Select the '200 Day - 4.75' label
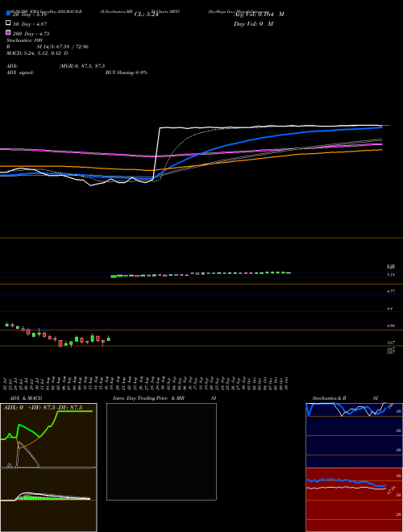 point(31,34)
